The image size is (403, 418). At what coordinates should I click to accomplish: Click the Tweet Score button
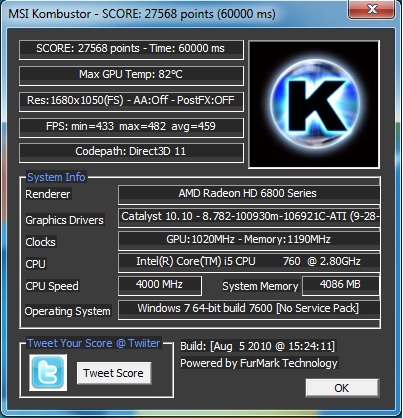114,373
